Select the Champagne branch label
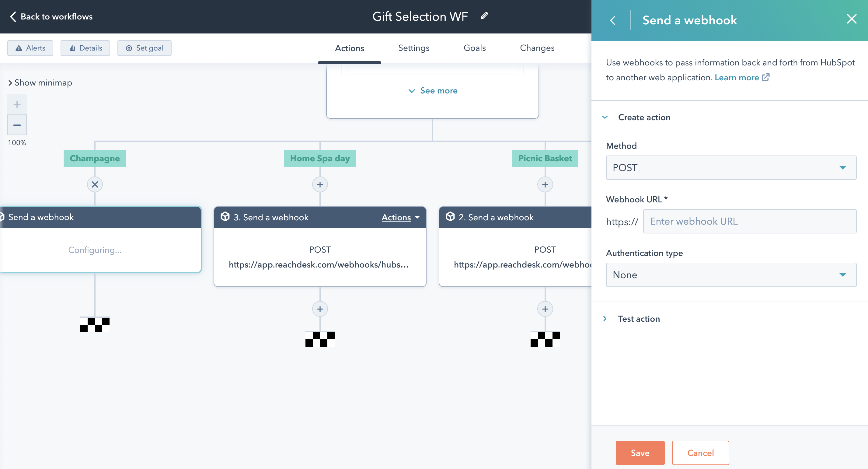The height and width of the screenshot is (469, 868). point(95,158)
